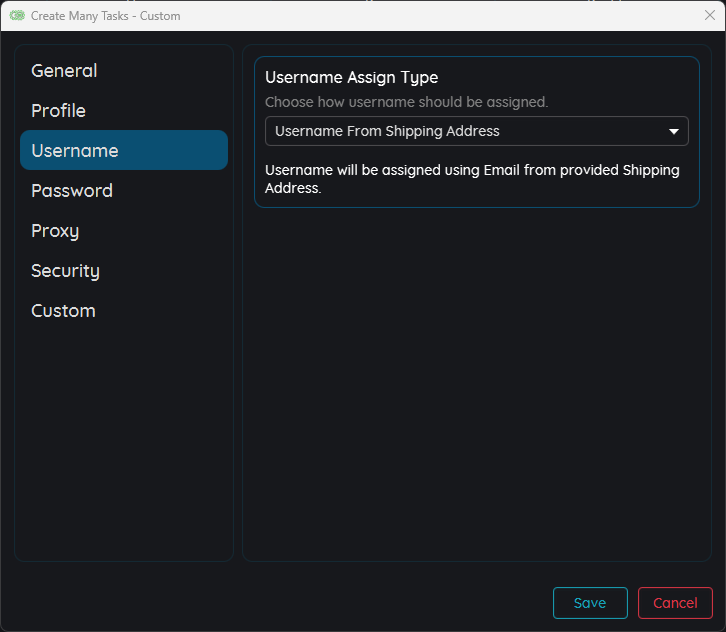This screenshot has height=632, width=726.
Task: Expand the dropdown arrow for username type
Action: click(x=674, y=131)
